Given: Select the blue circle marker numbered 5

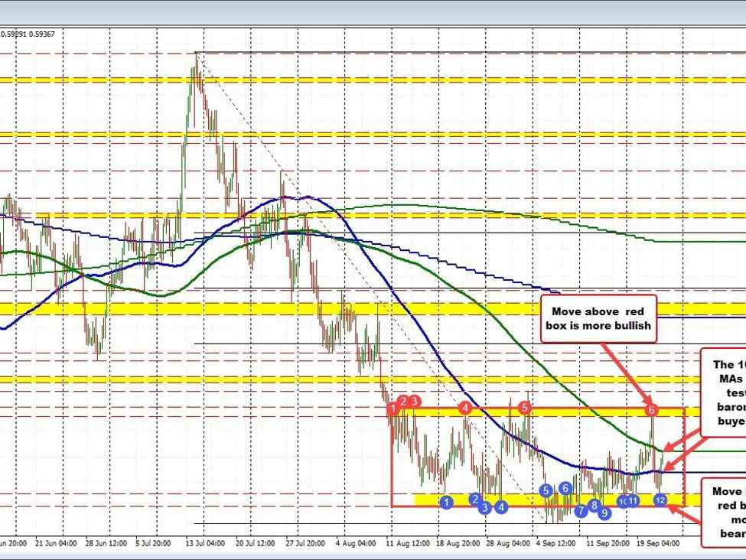Looking at the screenshot, I should click(x=546, y=490).
